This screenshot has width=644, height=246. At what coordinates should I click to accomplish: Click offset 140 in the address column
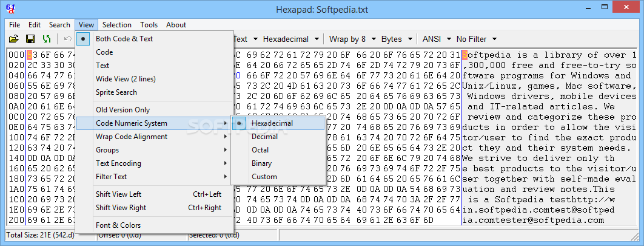[16, 158]
